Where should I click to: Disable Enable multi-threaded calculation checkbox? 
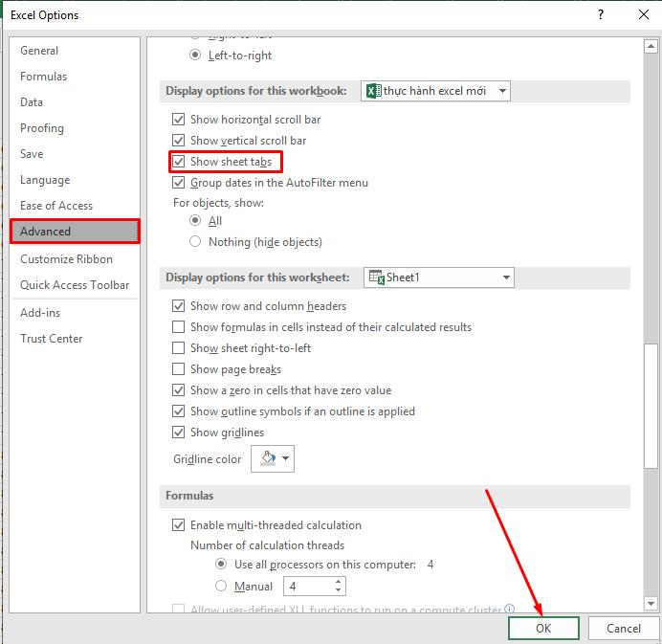(x=179, y=525)
